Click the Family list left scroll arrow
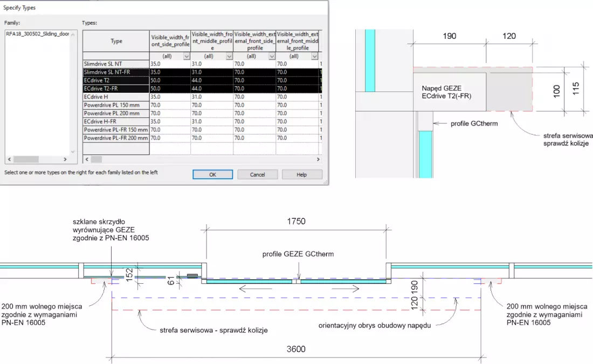 point(10,159)
